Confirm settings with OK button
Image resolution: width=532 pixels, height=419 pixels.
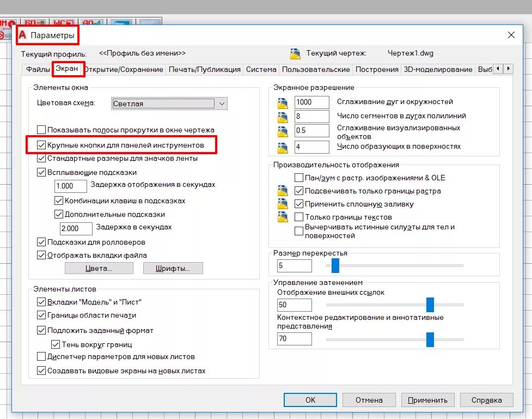pos(310,400)
